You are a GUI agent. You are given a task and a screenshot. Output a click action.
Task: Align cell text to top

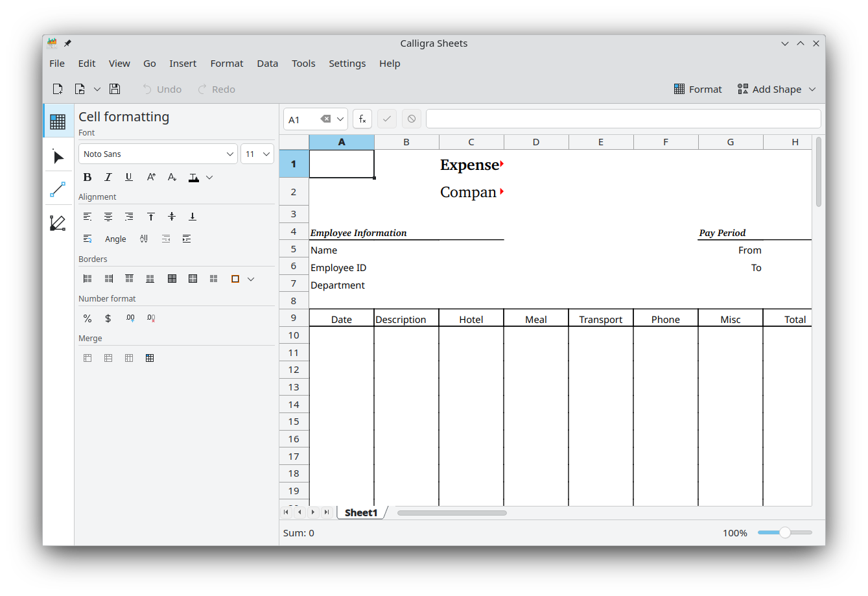coord(151,217)
